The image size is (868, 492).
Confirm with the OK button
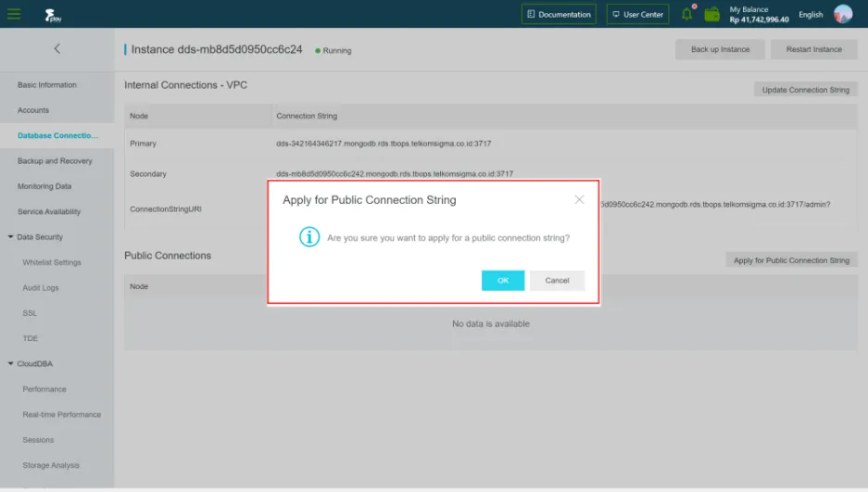point(503,281)
